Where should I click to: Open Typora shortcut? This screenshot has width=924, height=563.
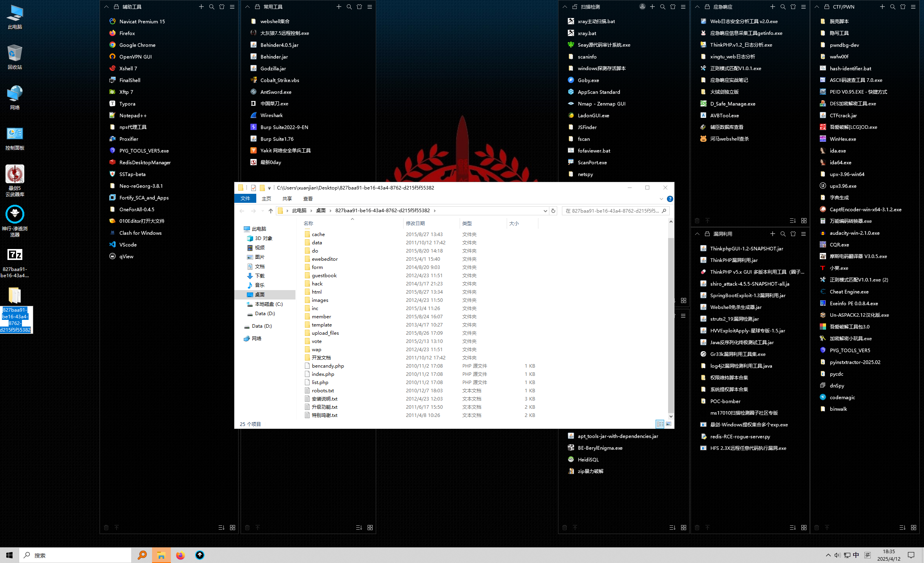coord(122,104)
